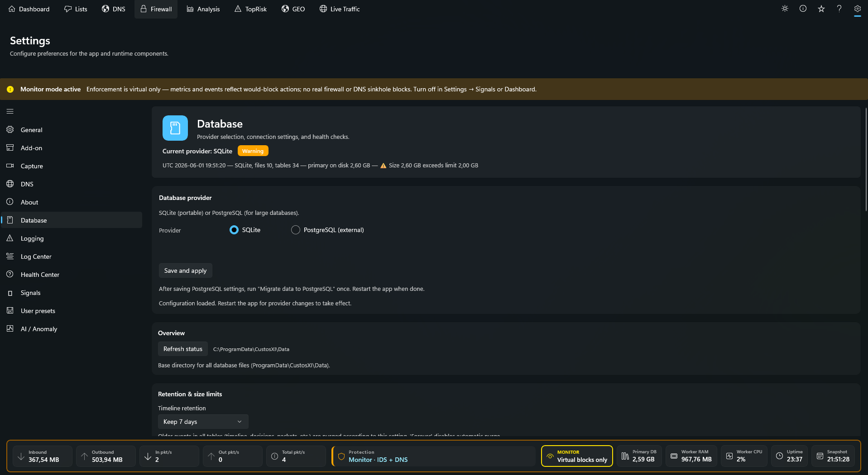The height and width of the screenshot is (475, 868).
Task: Click the orange Warning badge
Action: coord(253,151)
